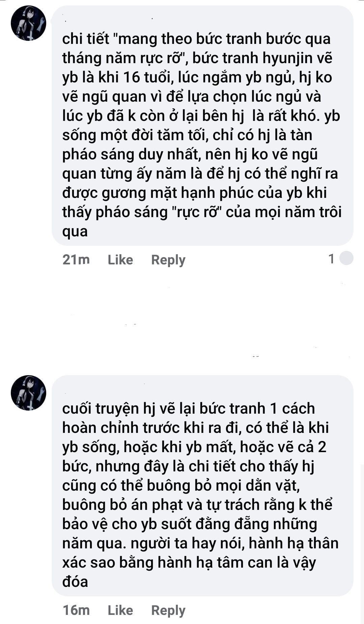The height and width of the screenshot is (624, 364).
Task: Open the profile picture beside the 21m comment
Action: click(x=28, y=23)
